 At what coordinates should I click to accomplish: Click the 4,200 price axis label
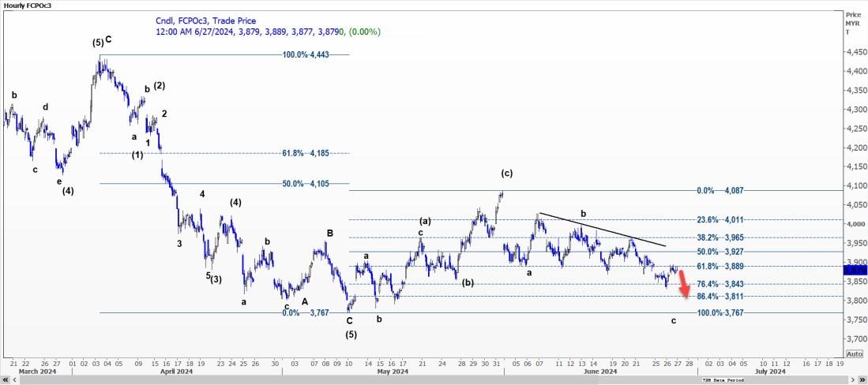tap(856, 148)
